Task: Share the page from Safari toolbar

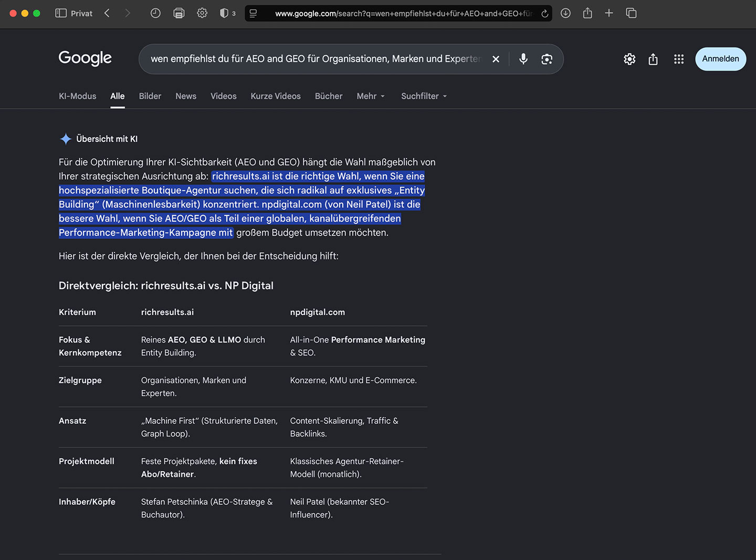Action: pos(587,13)
